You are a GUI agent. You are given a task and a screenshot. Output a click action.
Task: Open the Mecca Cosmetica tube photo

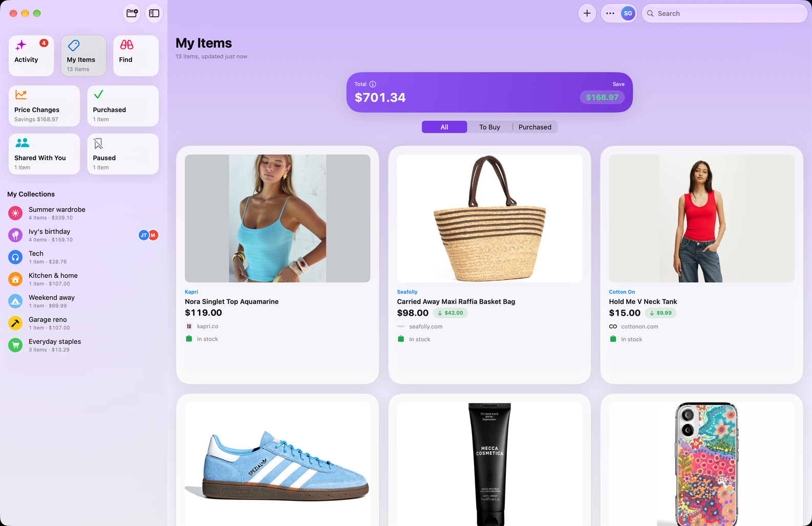tap(489, 464)
